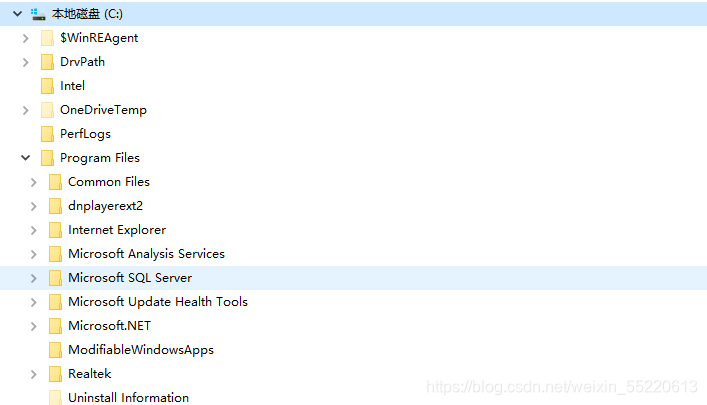Click the local disk (C:) drive icon
Image resolution: width=707 pixels, height=405 pixels.
[x=38, y=14]
